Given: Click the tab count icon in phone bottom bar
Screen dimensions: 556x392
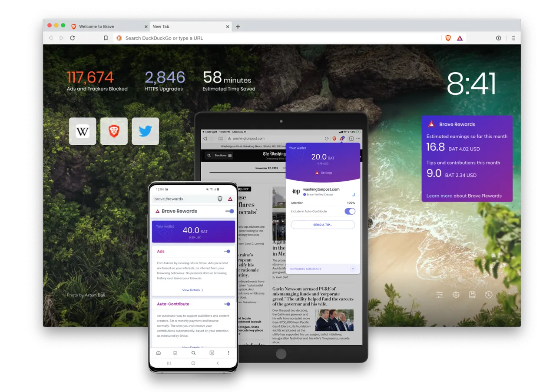Looking at the screenshot, I should pos(212,353).
